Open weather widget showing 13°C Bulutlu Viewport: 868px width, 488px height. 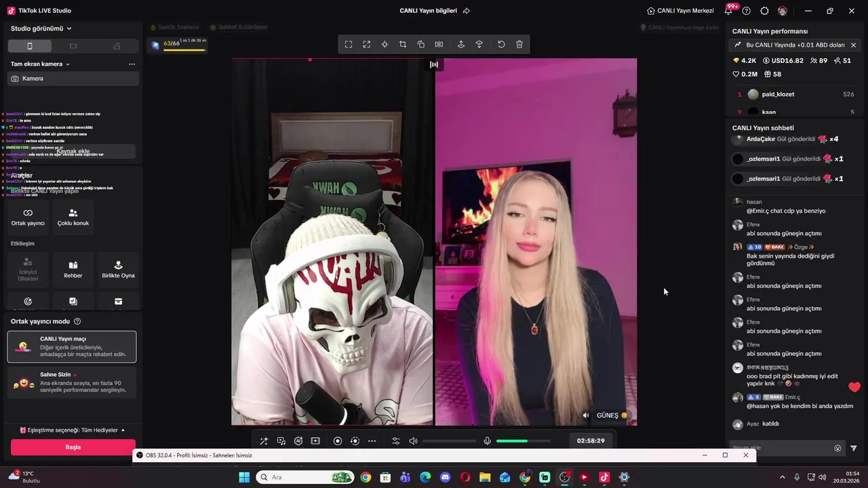pos(24,477)
